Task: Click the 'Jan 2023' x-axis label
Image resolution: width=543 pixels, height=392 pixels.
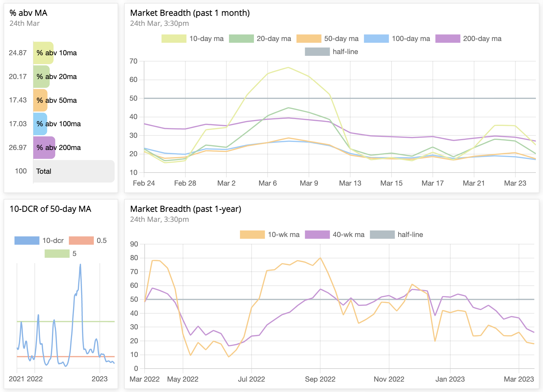Action: [450, 379]
